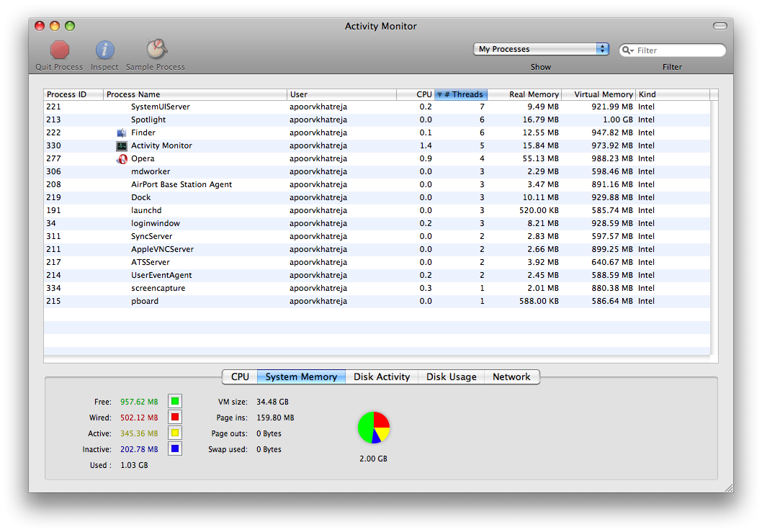This screenshot has height=532, width=762.
Task: Sort by the Real Memory column
Action: [524, 94]
